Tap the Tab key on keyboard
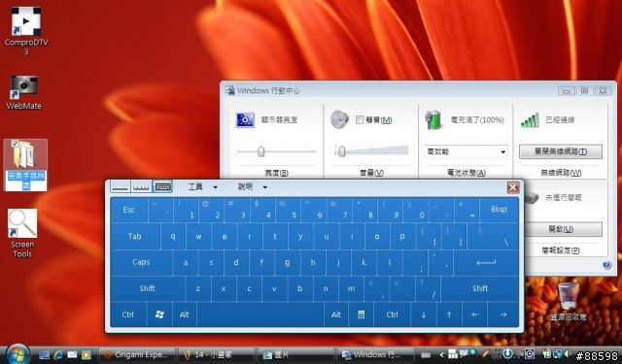Viewport: 622px width, 364px height. (135, 236)
